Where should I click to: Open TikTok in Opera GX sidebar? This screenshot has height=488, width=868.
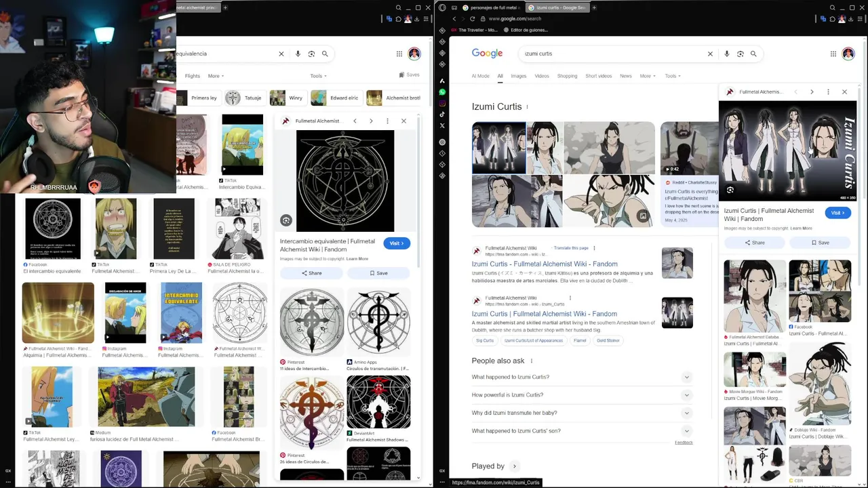[442, 115]
